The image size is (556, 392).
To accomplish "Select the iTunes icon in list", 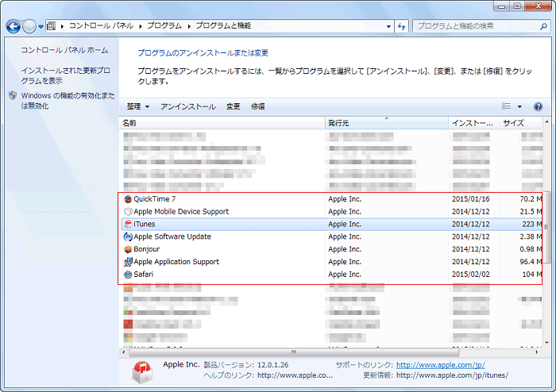I will (128, 224).
